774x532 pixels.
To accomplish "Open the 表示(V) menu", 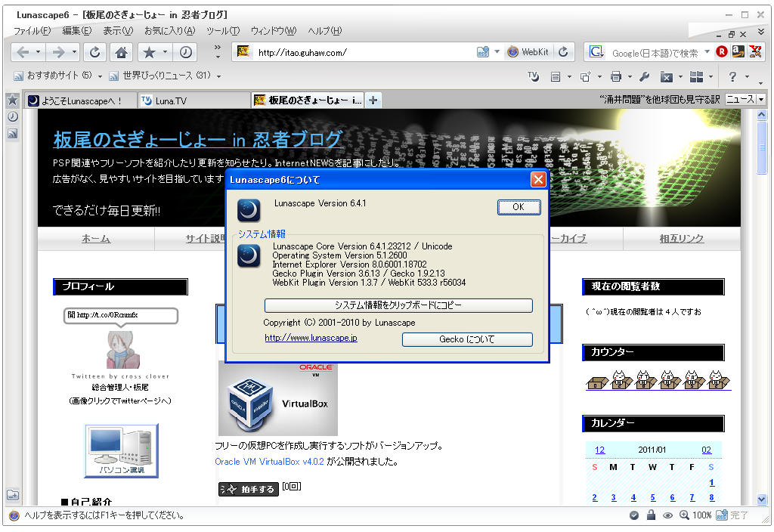I will pyautogui.click(x=118, y=31).
